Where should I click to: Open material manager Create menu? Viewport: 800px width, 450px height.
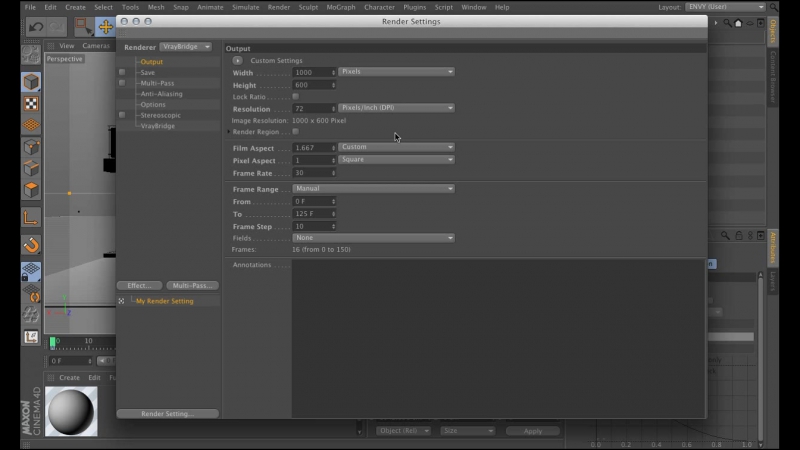69,378
